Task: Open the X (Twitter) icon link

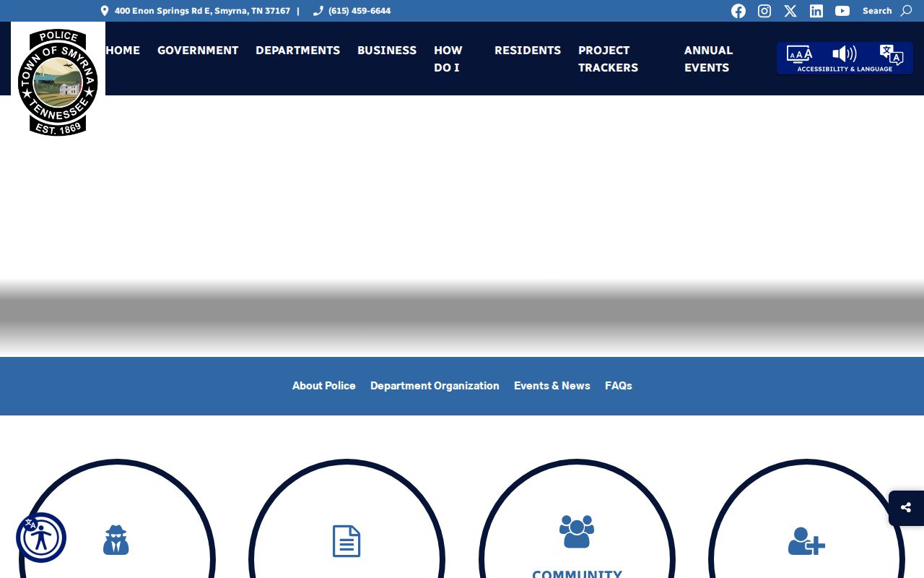Action: [790, 11]
